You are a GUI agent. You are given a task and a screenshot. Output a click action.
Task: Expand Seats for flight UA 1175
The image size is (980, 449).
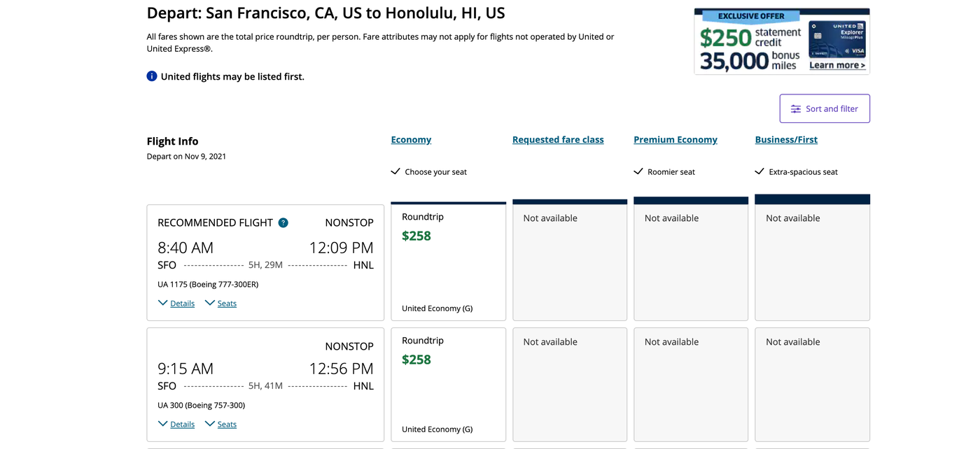point(220,304)
